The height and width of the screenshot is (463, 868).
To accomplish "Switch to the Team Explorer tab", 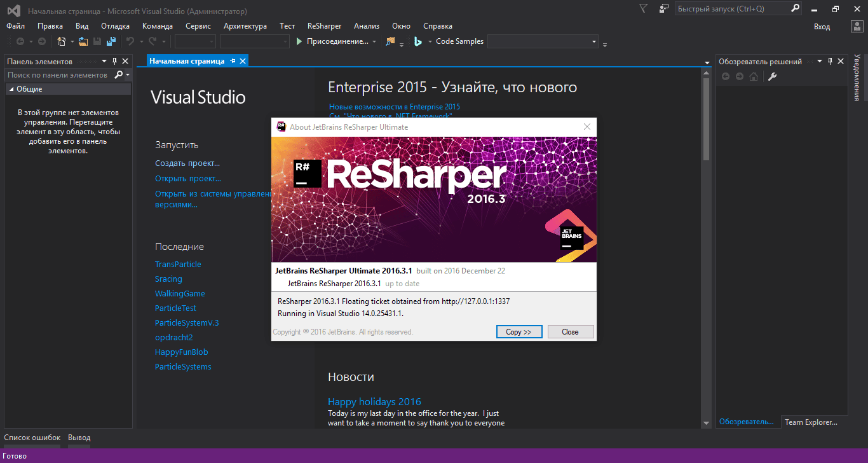I will [x=811, y=422].
